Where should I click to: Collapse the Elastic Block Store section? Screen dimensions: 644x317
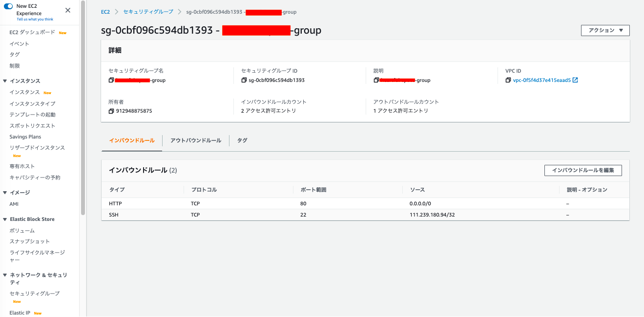(5, 219)
